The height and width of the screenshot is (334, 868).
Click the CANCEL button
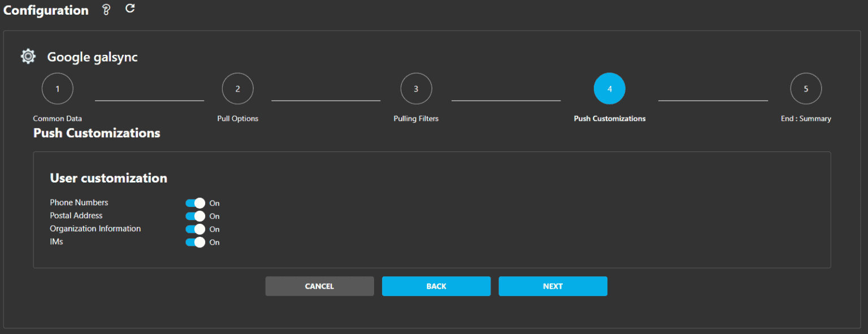tap(320, 286)
